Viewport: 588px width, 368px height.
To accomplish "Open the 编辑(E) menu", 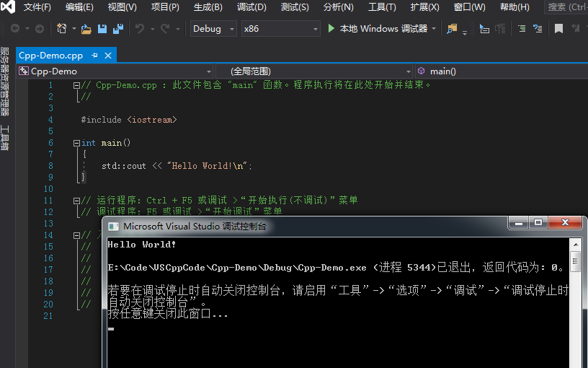I will (79, 7).
